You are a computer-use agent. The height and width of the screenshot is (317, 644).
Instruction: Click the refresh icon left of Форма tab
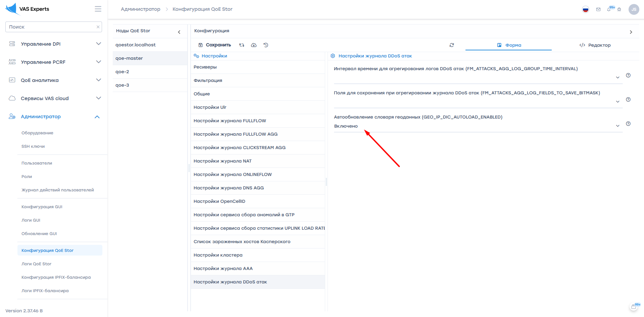[452, 45]
